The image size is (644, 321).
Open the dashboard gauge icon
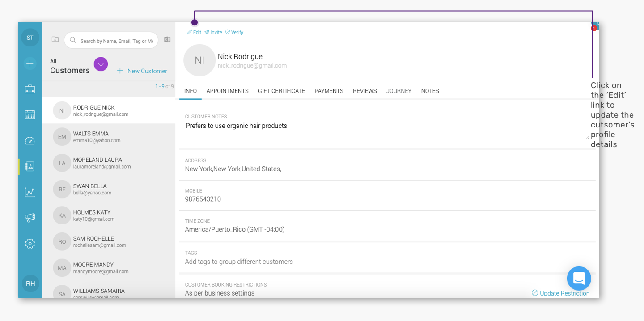[x=30, y=141]
